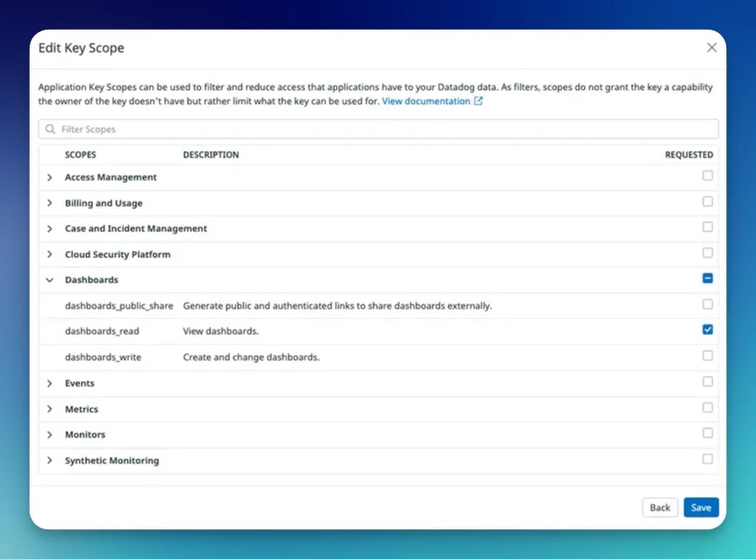This screenshot has height=559, width=756.
Task: Check the Events checkbox
Action: coord(707,381)
